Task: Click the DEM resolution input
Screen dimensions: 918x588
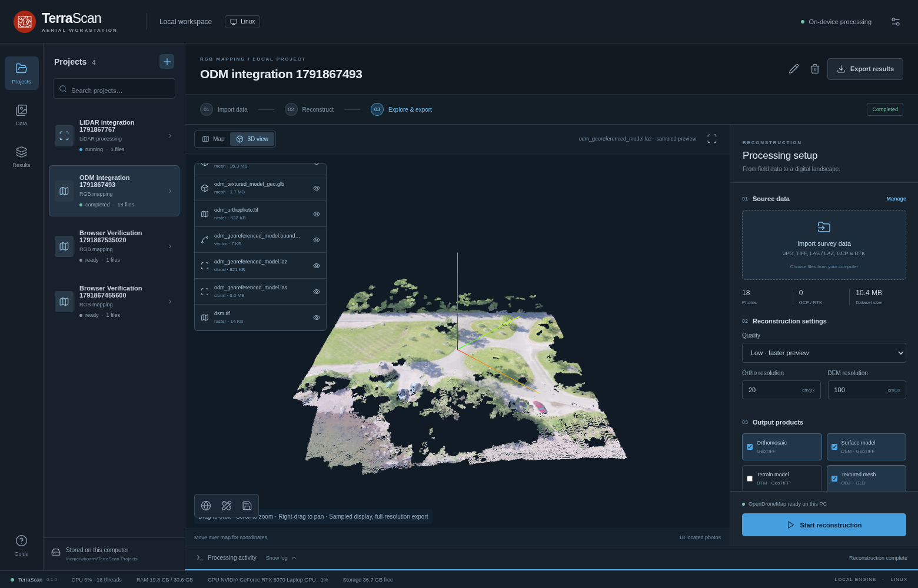Action: pyautogui.click(x=867, y=390)
